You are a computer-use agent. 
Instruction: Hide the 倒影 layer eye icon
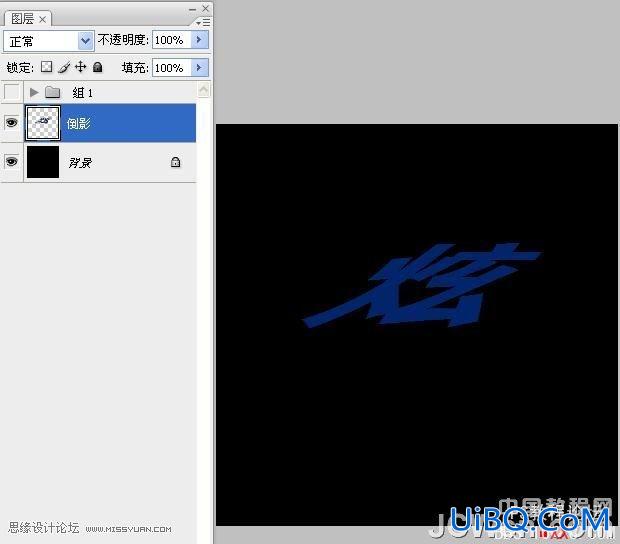(x=11, y=122)
